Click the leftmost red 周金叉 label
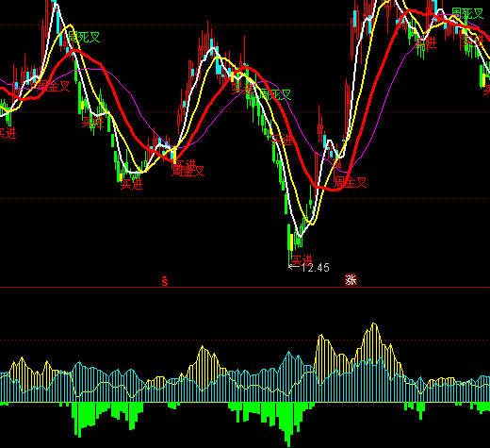490x448 pixels. click(x=54, y=86)
